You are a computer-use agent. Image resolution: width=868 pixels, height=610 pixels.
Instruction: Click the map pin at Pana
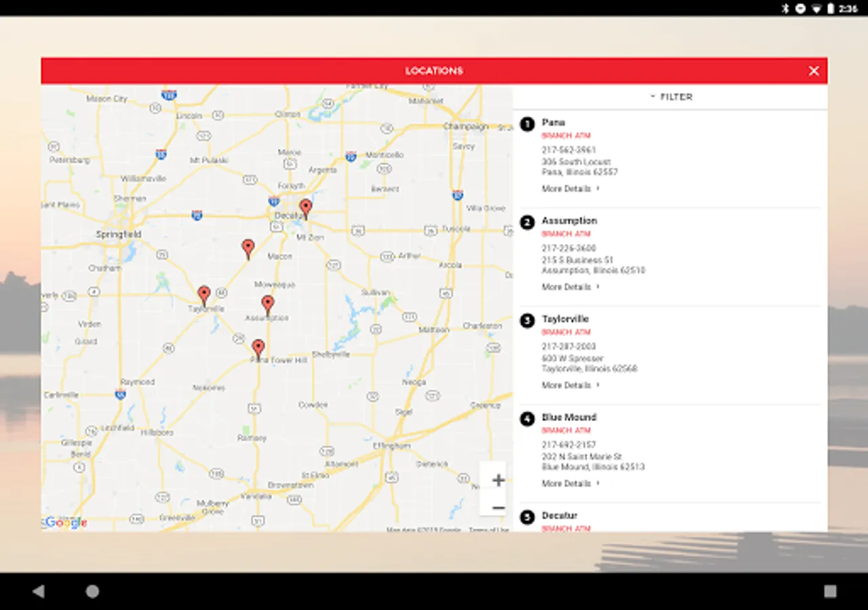click(258, 349)
